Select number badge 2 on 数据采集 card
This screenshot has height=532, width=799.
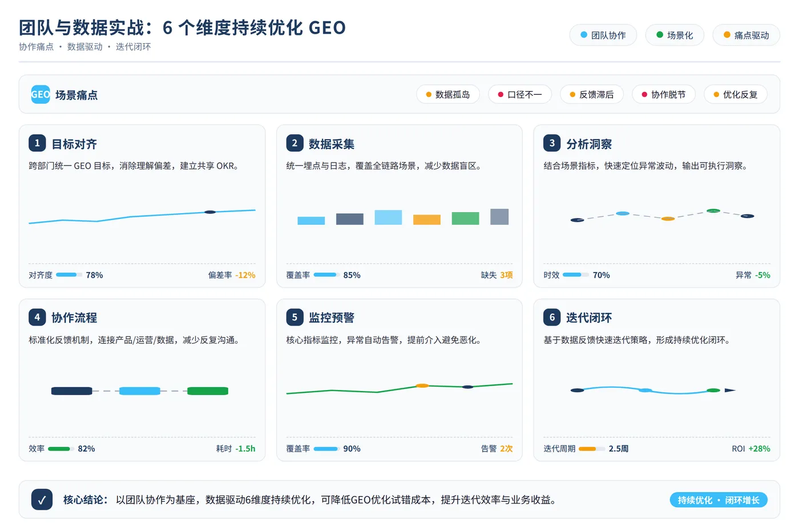(294, 143)
